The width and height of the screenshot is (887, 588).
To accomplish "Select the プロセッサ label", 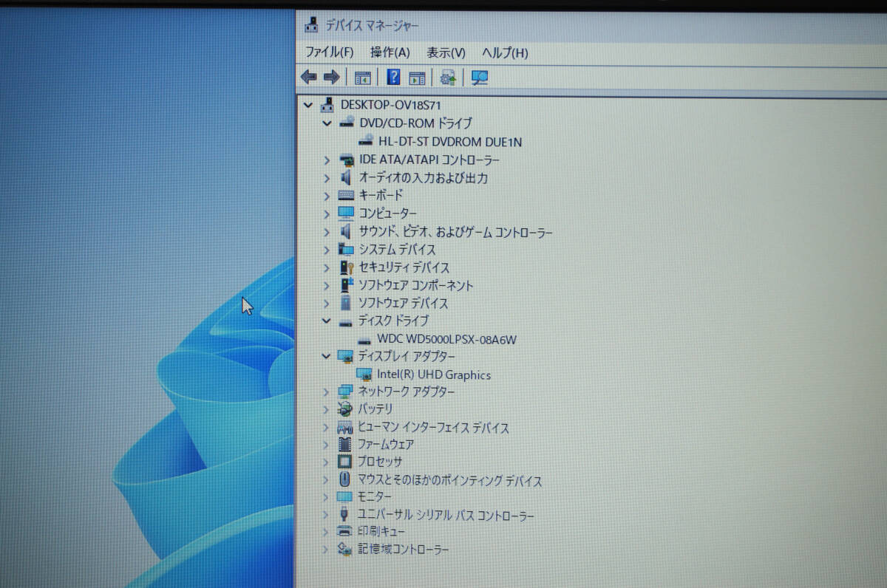I will click(381, 462).
